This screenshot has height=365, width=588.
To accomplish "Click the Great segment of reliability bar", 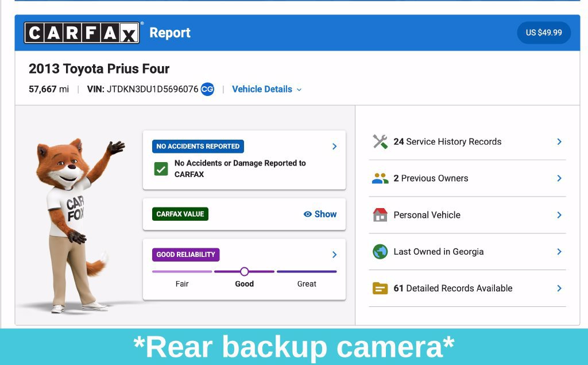I will click(307, 271).
